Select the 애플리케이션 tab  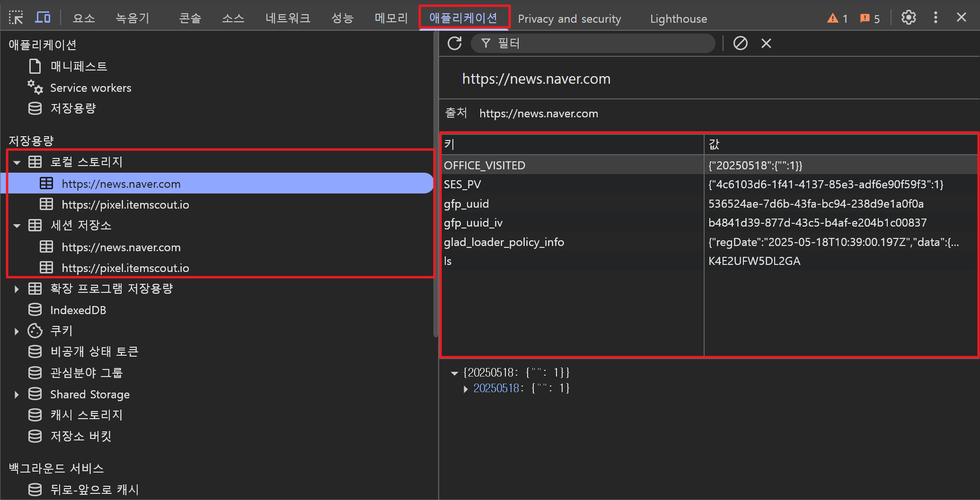pos(463,18)
